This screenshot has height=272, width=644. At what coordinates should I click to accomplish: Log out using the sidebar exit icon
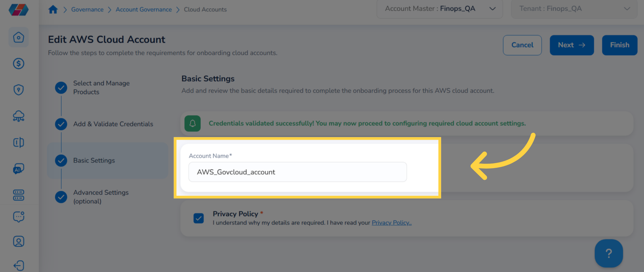point(19,265)
